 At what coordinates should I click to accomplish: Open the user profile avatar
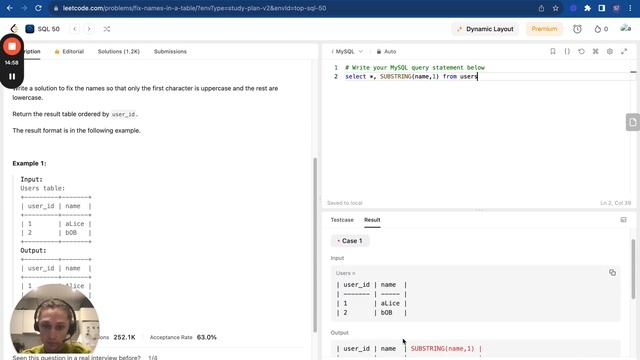coord(626,29)
